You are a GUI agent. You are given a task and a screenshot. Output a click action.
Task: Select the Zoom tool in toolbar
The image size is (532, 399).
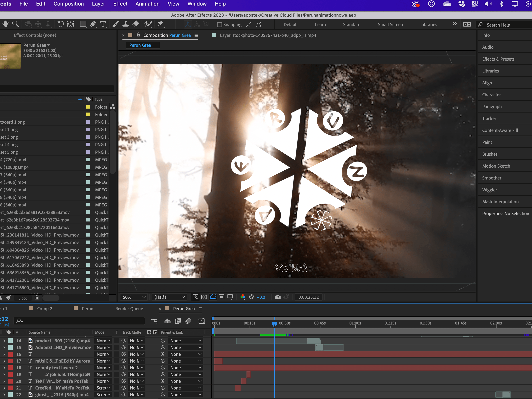(15, 24)
